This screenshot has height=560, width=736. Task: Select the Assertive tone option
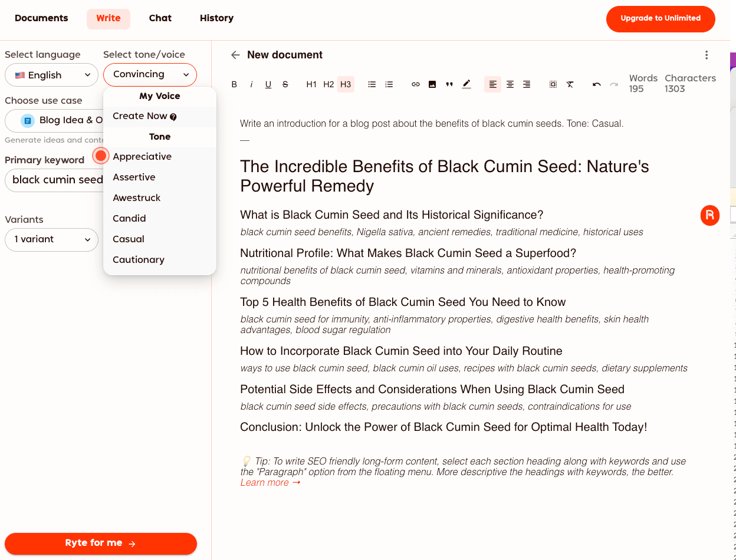[x=160, y=177]
